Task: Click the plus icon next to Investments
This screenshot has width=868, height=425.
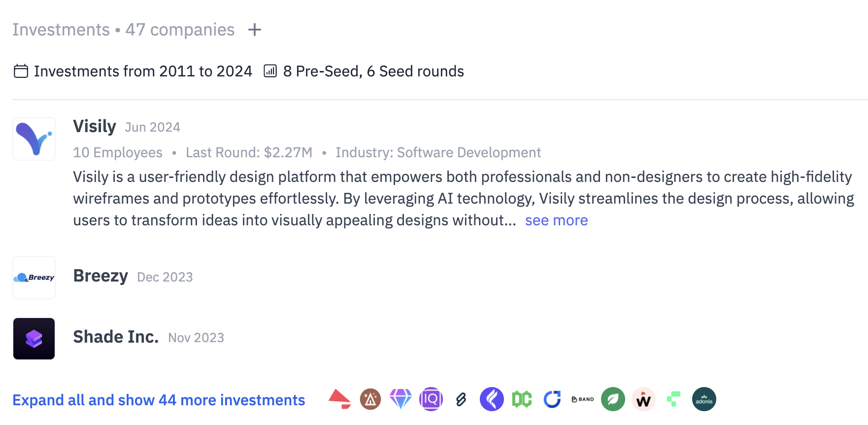Action: [x=255, y=30]
